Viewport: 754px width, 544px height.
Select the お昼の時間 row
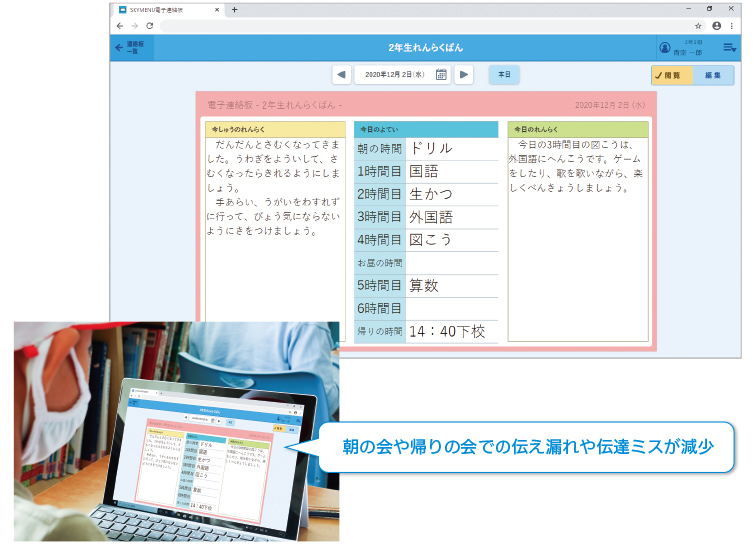coord(426,263)
